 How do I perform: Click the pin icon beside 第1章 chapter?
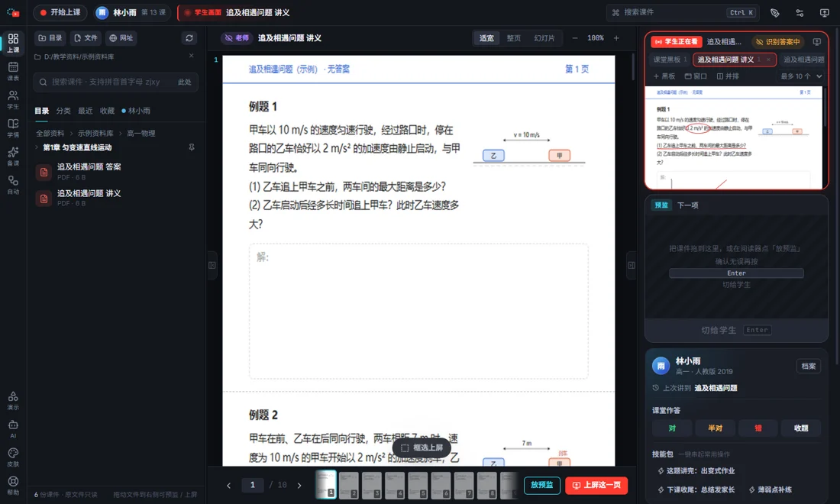click(191, 147)
